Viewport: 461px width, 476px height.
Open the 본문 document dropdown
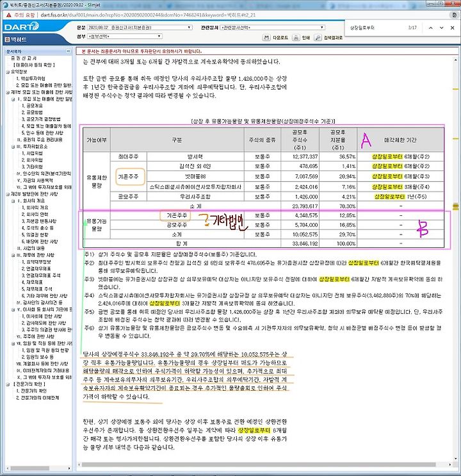pyautogui.click(x=140, y=28)
